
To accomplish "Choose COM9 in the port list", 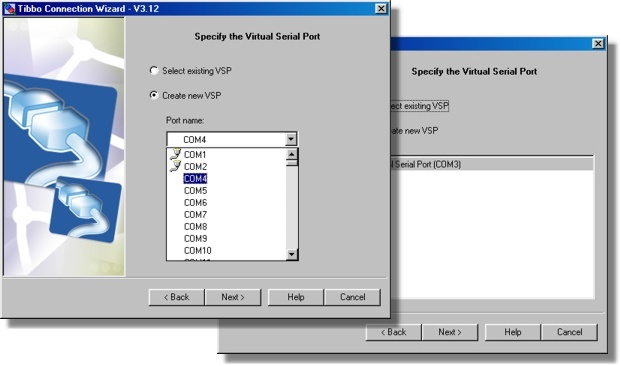I will coord(195,238).
